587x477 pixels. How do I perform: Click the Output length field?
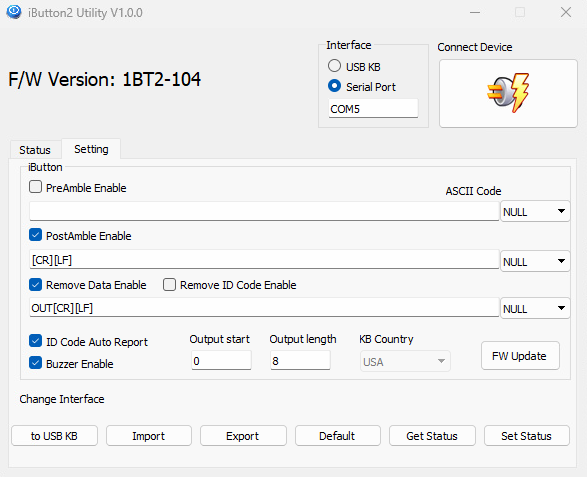point(300,361)
